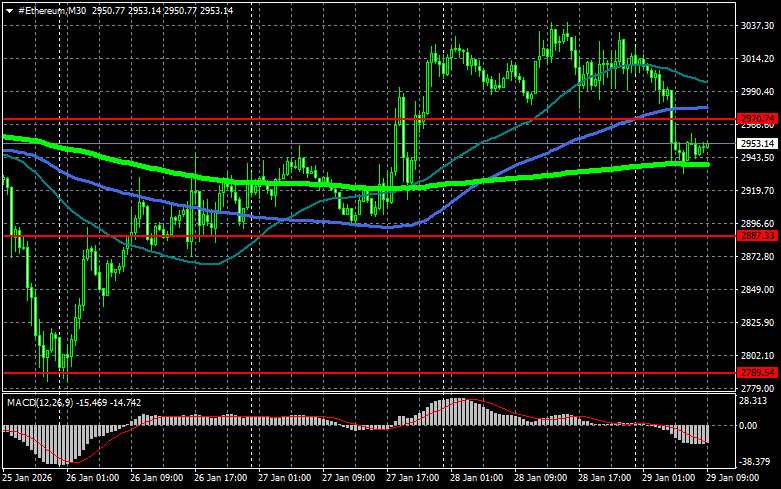The height and width of the screenshot is (489, 781).
Task: Click the MACD(12,26,9) indicator label
Action: tap(34, 402)
